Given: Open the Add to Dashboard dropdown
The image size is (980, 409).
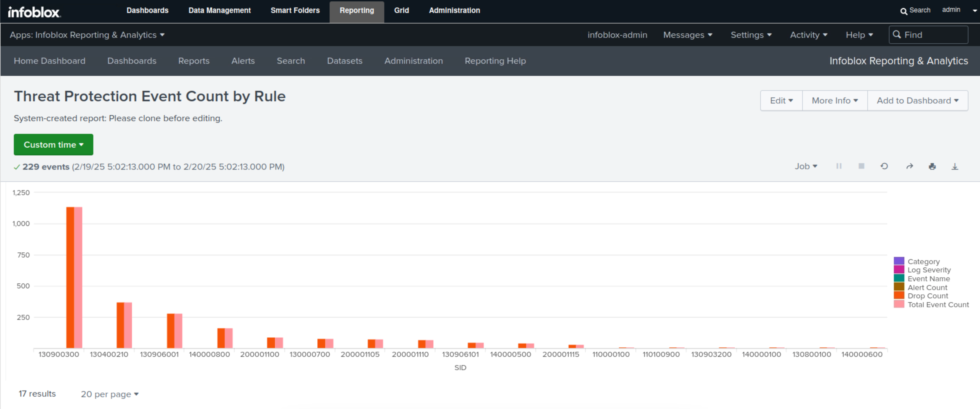Looking at the screenshot, I should pyautogui.click(x=917, y=100).
